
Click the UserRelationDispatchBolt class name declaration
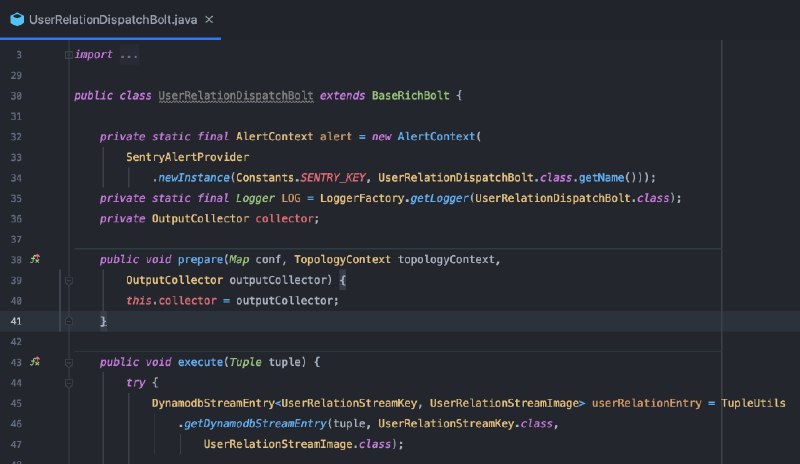coord(236,96)
